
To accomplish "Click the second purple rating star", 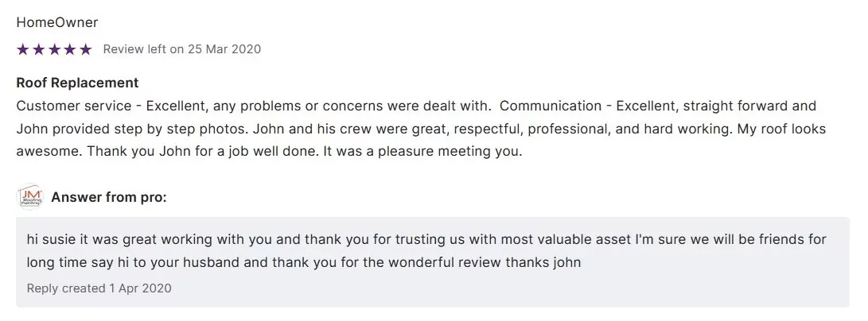I will (38, 49).
